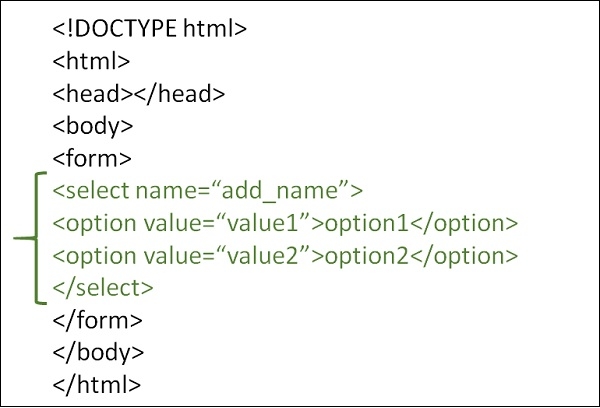The image size is (600, 408).
Task: Click the word name in the select tag
Action: (160, 190)
